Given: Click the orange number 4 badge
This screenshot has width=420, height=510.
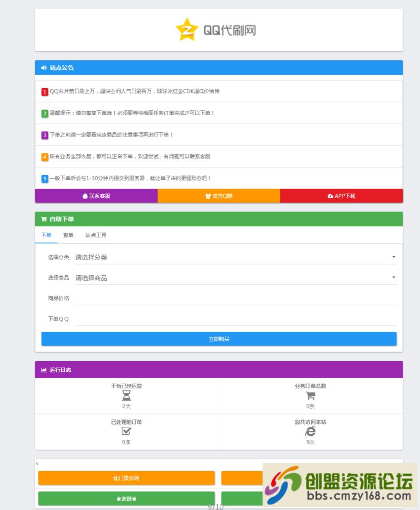Looking at the screenshot, I should click(45, 157).
